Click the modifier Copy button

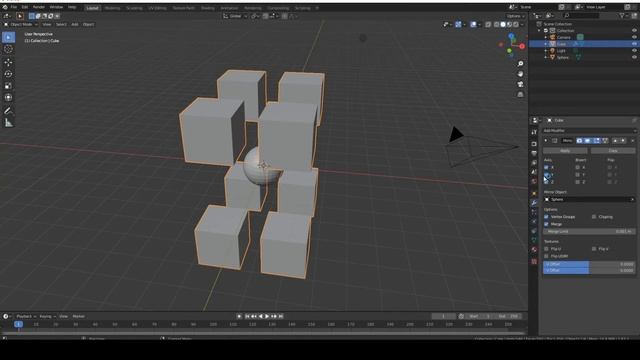613,151
